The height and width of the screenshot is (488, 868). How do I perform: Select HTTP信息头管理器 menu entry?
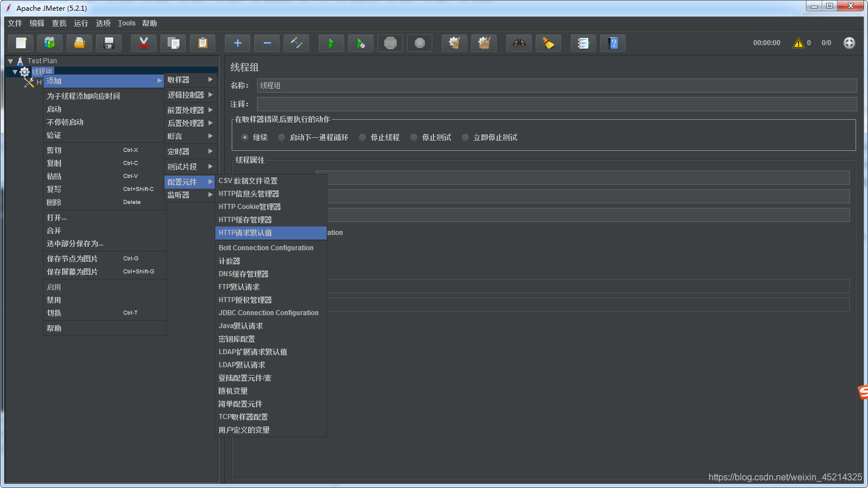[271, 194]
